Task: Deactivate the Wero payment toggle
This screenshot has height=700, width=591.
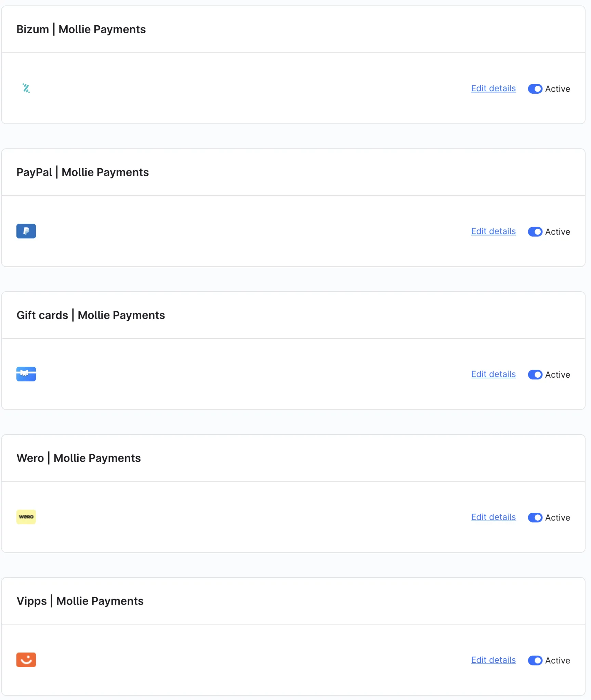Action: (x=535, y=517)
